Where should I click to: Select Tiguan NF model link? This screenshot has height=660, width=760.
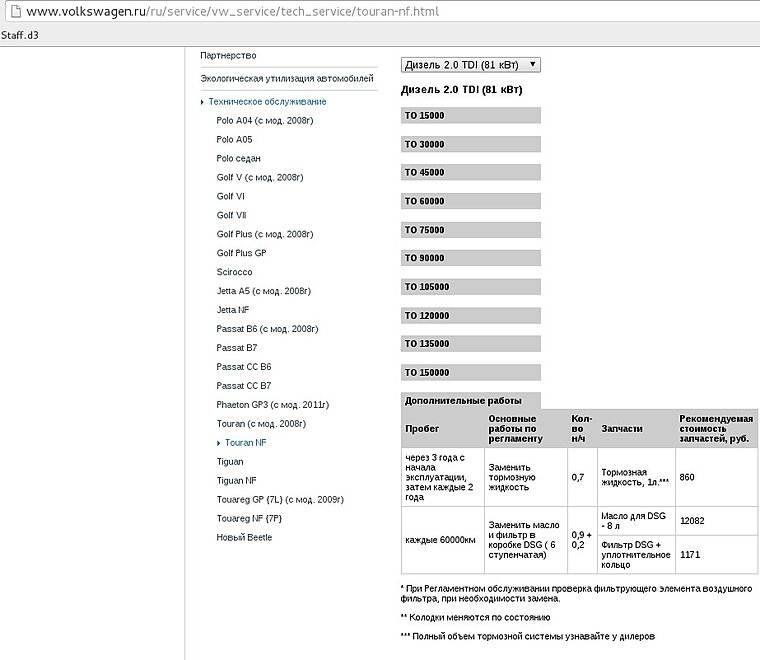tap(236, 480)
